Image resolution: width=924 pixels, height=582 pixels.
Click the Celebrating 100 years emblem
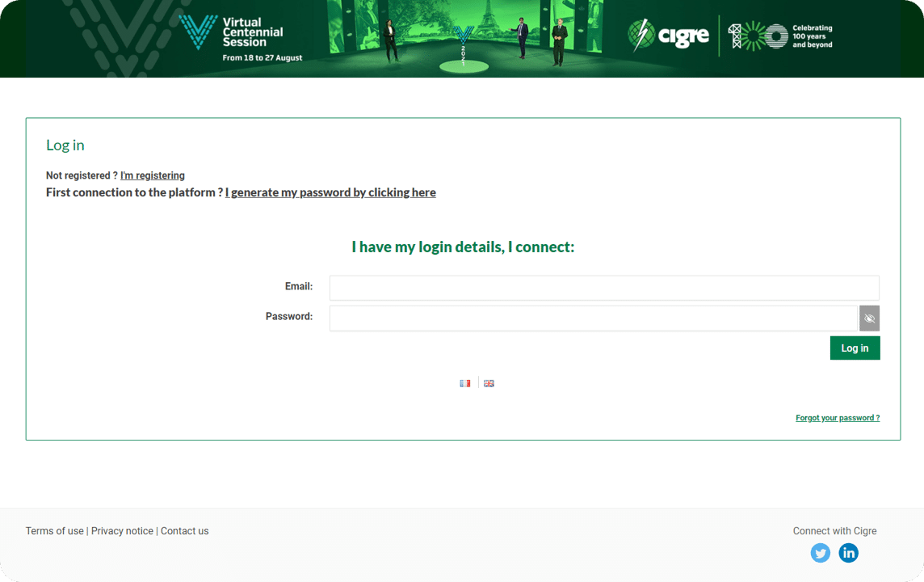point(780,36)
